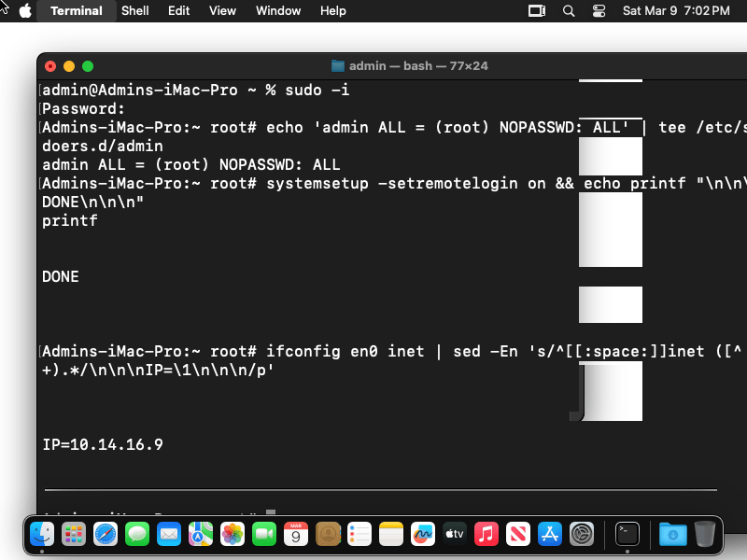This screenshot has width=747, height=560.
Task: Open the Downloads folder stack
Action: 671,534
